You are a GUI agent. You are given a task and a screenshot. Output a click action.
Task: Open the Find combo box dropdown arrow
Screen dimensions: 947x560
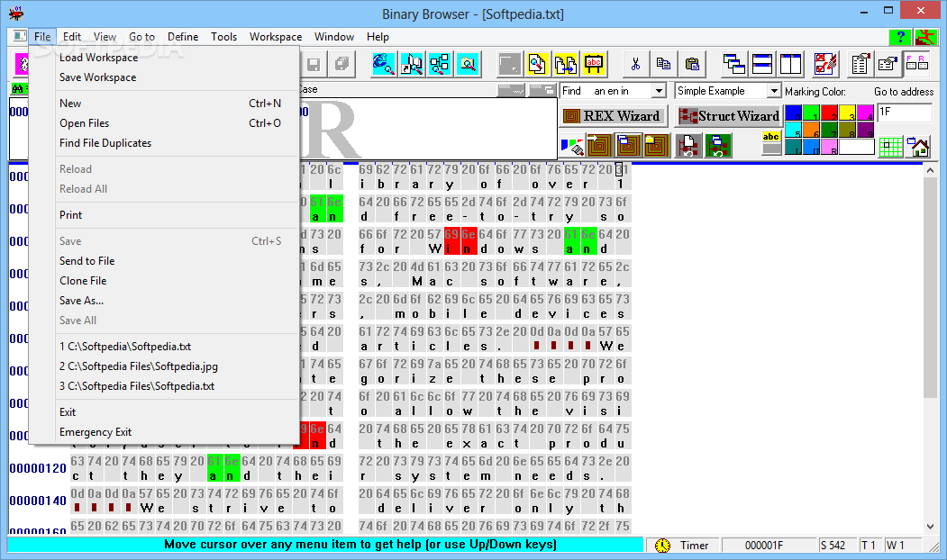tap(659, 91)
